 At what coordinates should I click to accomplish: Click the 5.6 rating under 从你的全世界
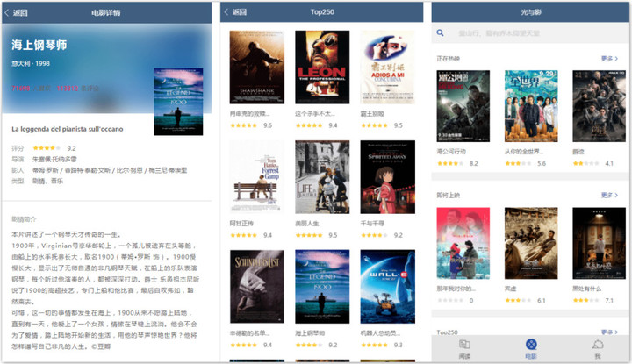pos(542,163)
